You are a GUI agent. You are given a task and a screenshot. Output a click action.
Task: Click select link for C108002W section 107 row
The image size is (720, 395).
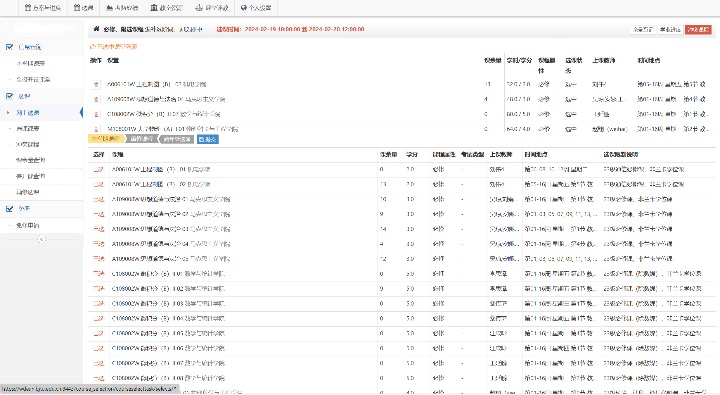pos(98,363)
